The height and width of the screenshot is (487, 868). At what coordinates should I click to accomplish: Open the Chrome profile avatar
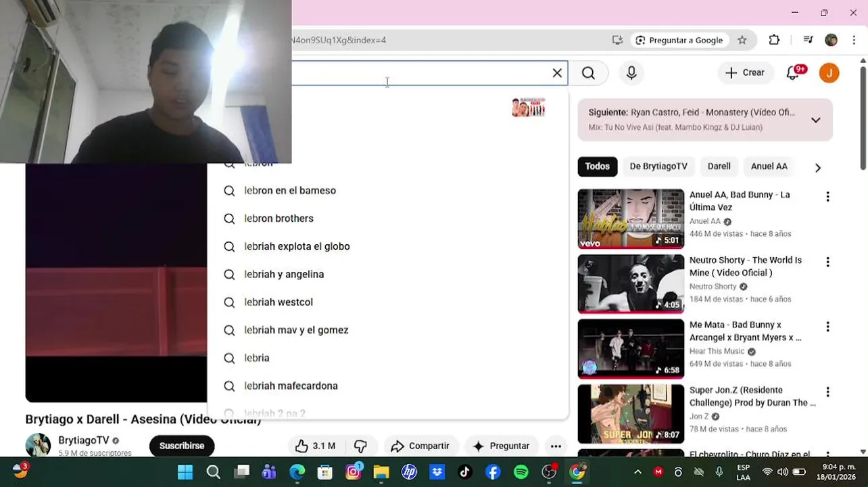[x=831, y=40]
